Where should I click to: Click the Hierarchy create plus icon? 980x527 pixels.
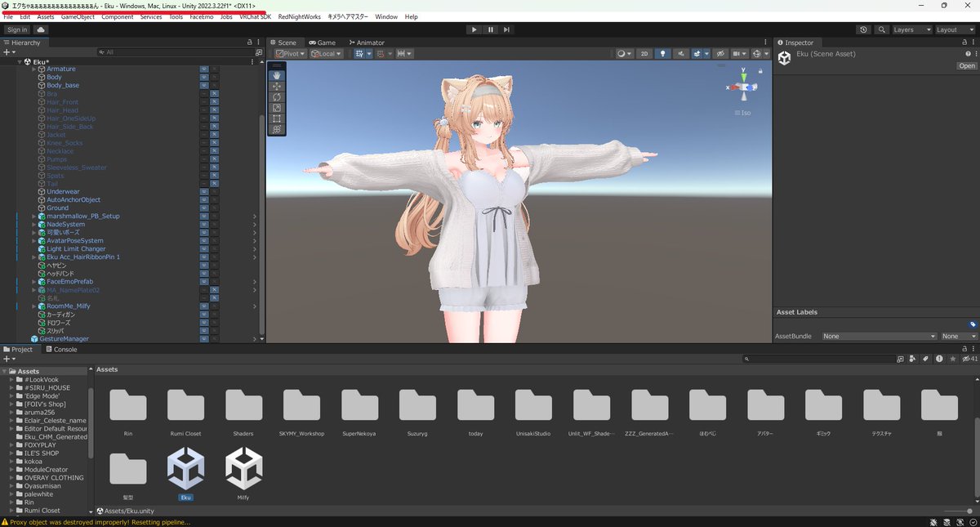coord(7,52)
